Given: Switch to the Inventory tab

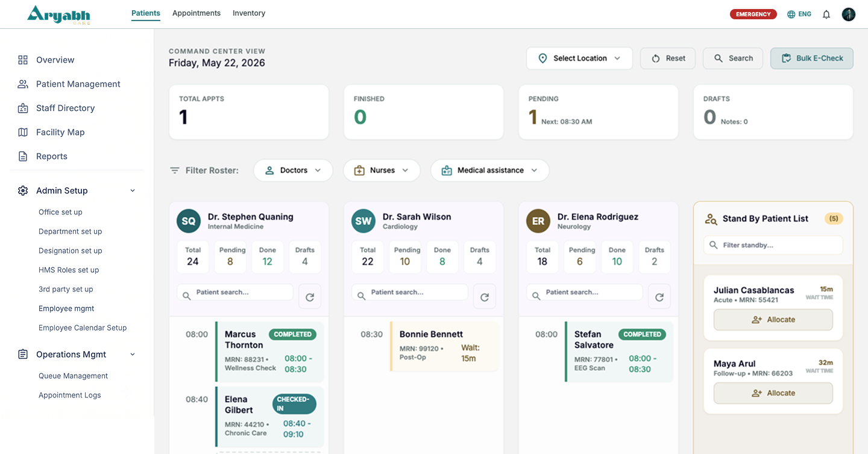Looking at the screenshot, I should coord(249,13).
